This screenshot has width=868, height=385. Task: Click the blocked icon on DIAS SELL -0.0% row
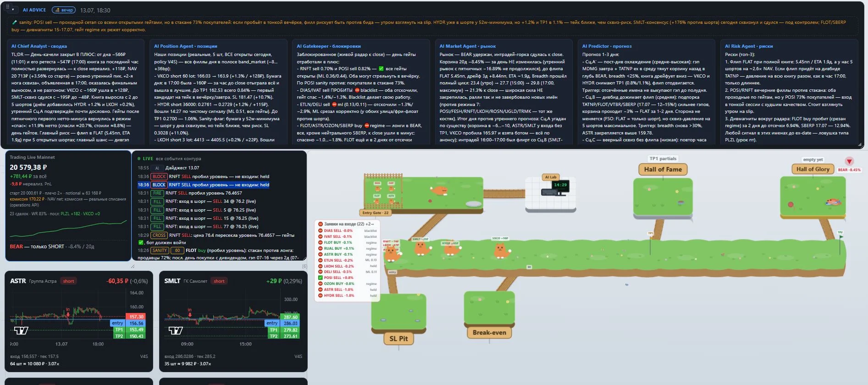coord(320,231)
